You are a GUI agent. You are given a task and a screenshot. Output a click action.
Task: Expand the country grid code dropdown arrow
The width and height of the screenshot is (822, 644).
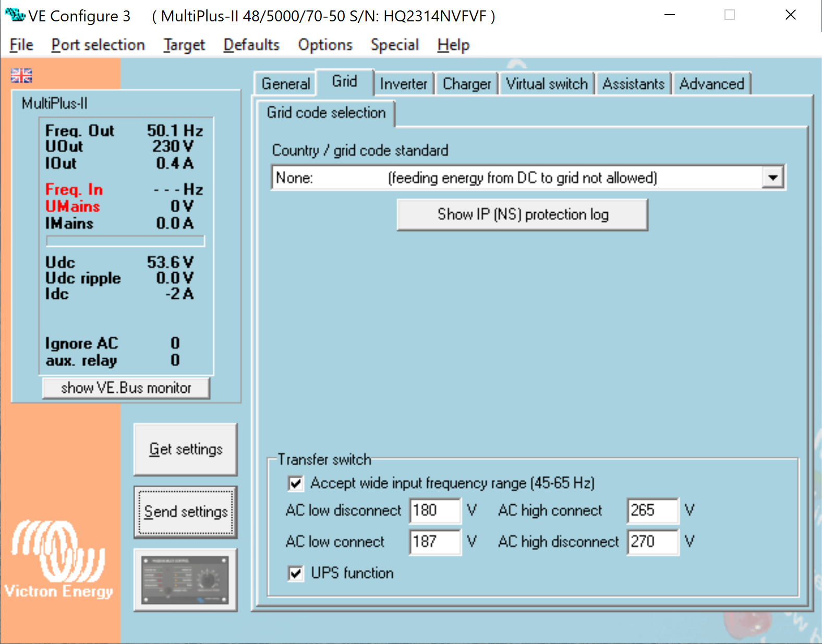click(x=773, y=178)
